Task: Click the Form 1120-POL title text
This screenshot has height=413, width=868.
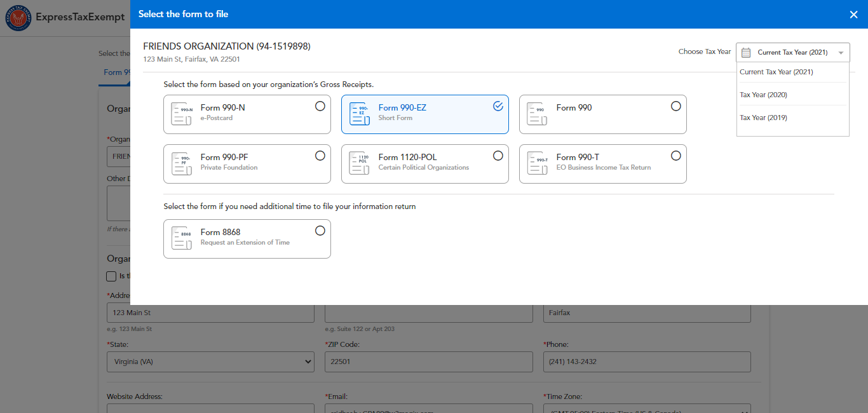Action: pyautogui.click(x=407, y=157)
